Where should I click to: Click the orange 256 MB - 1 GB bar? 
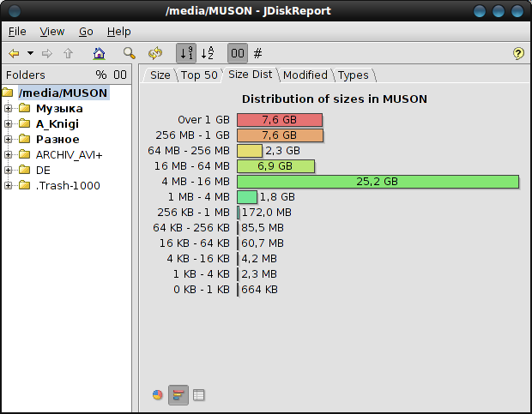280,135
